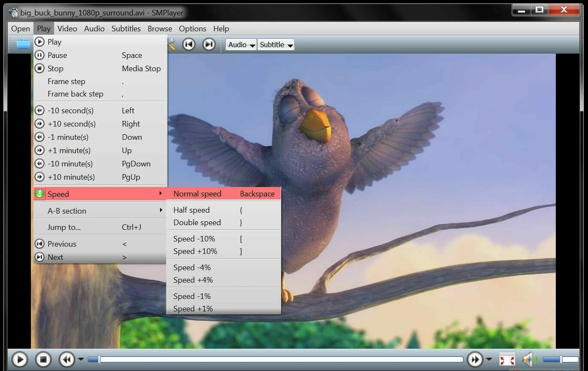Select Frame back step menu entry

click(100, 94)
